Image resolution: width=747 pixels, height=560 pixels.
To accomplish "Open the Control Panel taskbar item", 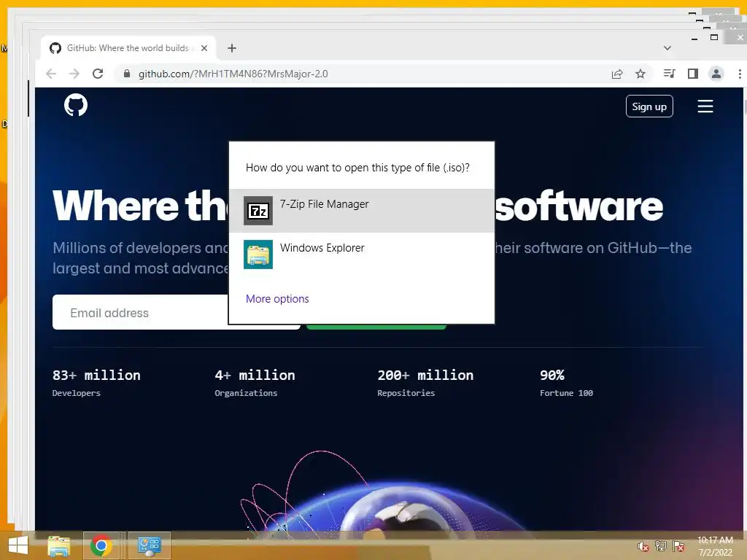I will 149,545.
